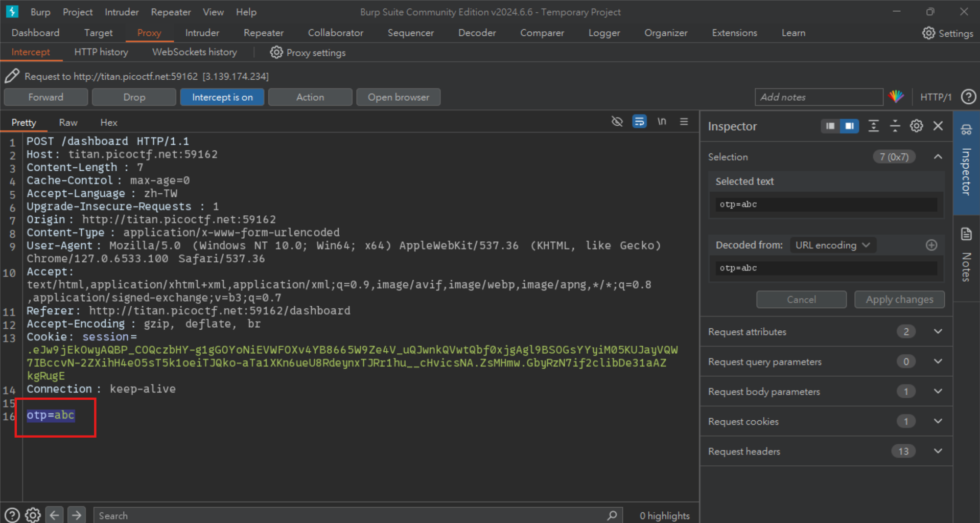
Task: Click Apply changes in Inspector
Action: (899, 299)
